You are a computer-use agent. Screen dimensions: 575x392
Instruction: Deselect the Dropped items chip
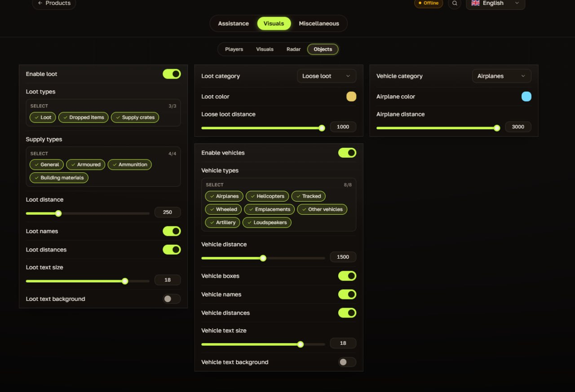pos(84,118)
